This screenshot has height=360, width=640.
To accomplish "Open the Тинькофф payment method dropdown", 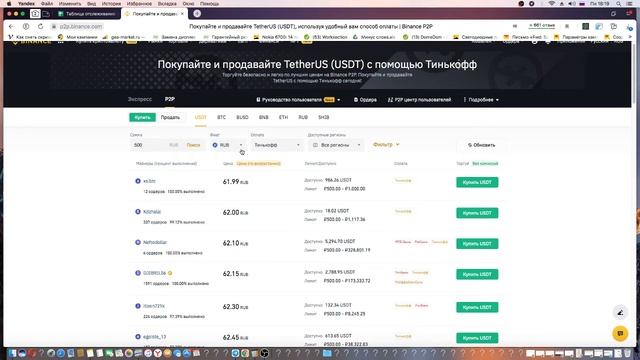I will 277,145.
